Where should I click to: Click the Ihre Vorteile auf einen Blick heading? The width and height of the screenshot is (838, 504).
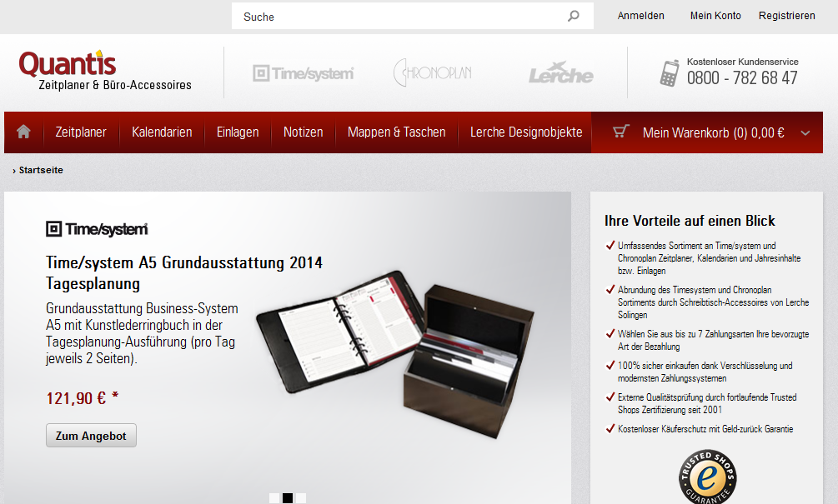[690, 221]
